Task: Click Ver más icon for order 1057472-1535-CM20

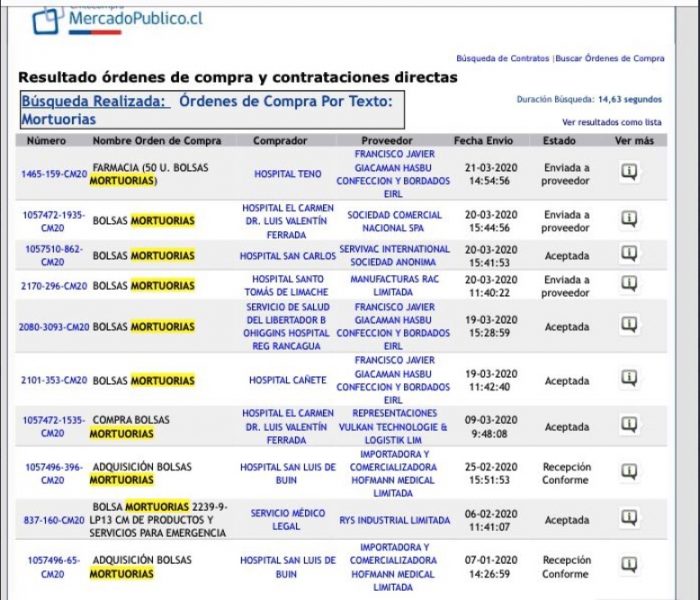Action: pyautogui.click(x=629, y=426)
